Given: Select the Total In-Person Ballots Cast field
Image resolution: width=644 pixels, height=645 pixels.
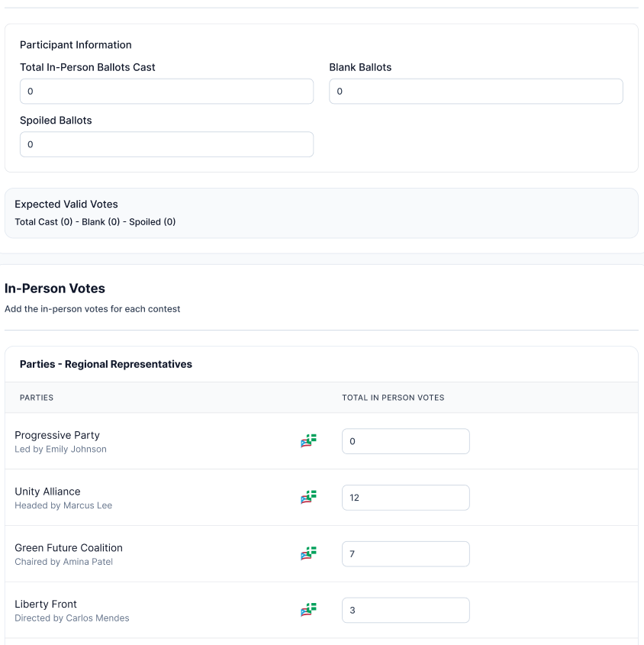Looking at the screenshot, I should coord(166,91).
